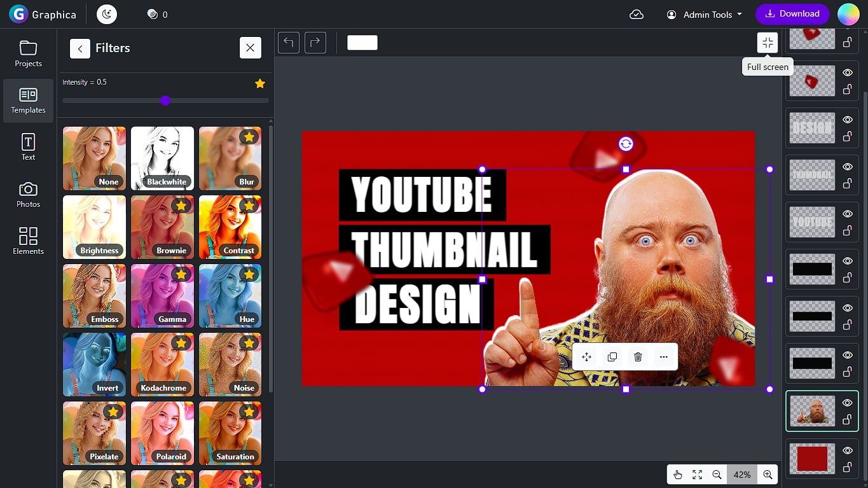Apply the None filter

coord(94,158)
